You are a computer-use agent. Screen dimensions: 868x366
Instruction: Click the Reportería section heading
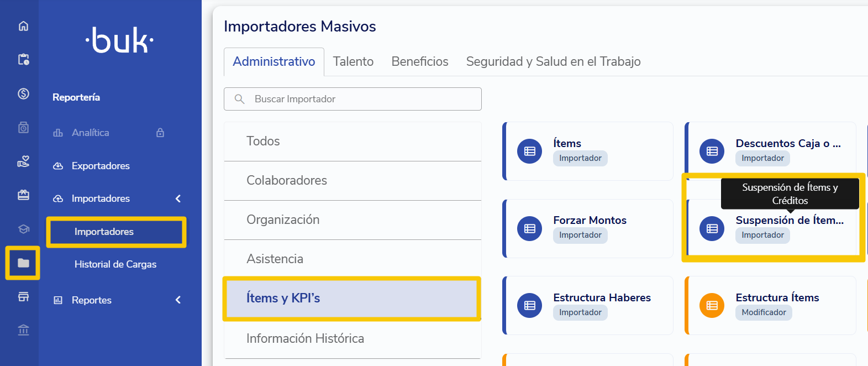[76, 97]
